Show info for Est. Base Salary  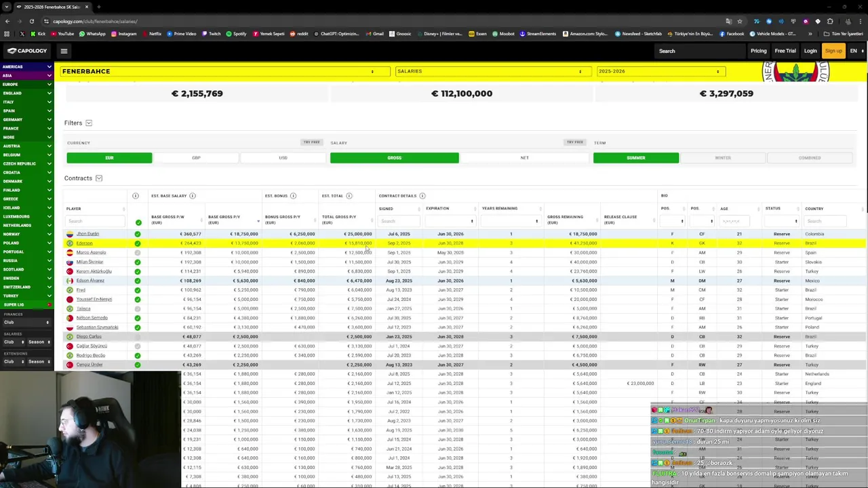[193, 196]
